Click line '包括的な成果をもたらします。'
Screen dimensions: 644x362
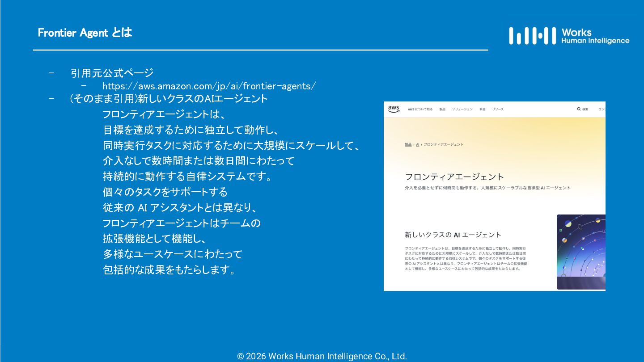point(169,270)
